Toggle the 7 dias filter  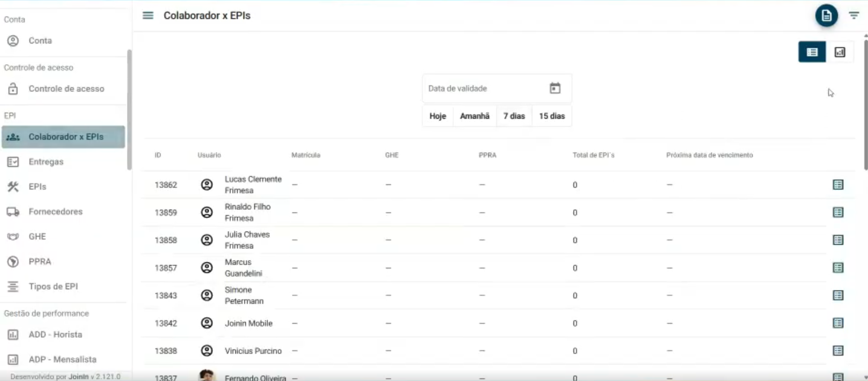(514, 116)
